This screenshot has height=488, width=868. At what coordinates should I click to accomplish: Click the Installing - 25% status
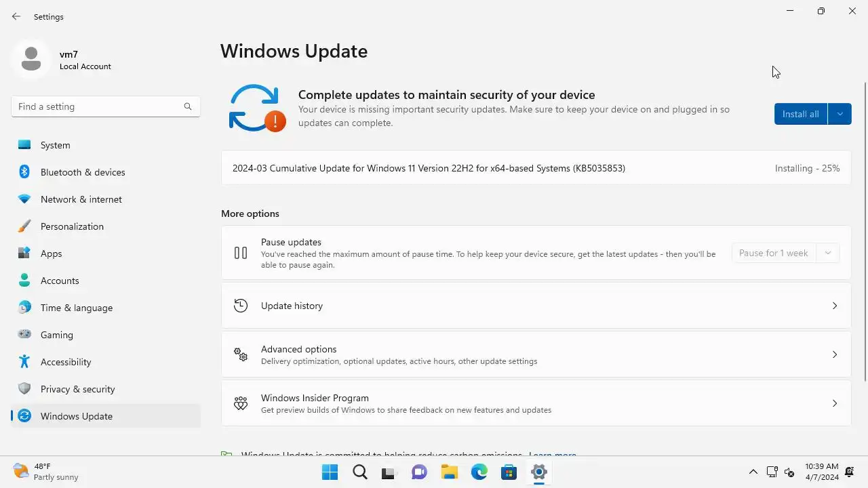click(807, 168)
